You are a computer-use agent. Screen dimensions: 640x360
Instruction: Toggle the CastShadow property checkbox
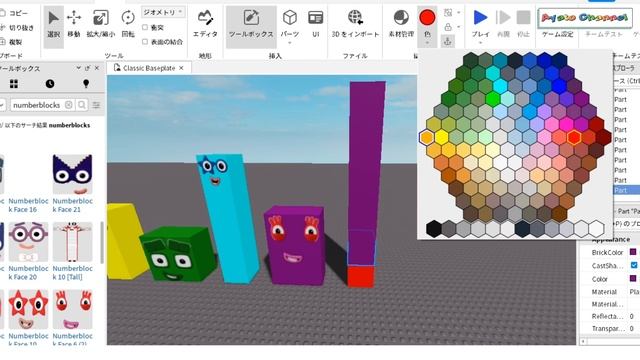point(634,265)
